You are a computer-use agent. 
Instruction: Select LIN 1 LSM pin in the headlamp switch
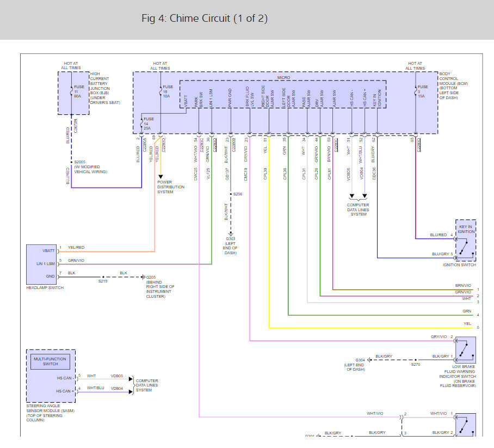click(45, 264)
